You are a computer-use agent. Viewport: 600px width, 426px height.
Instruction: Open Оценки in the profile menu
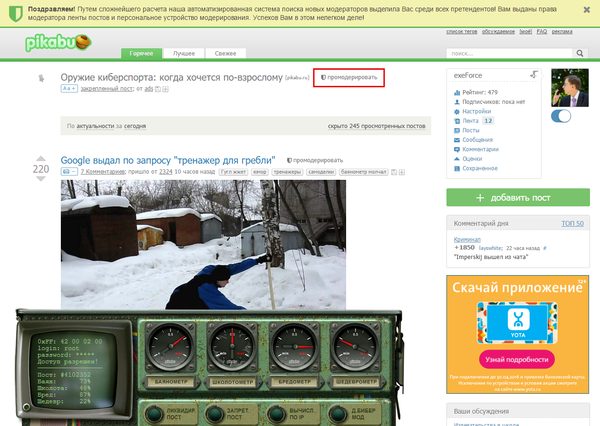click(468, 159)
